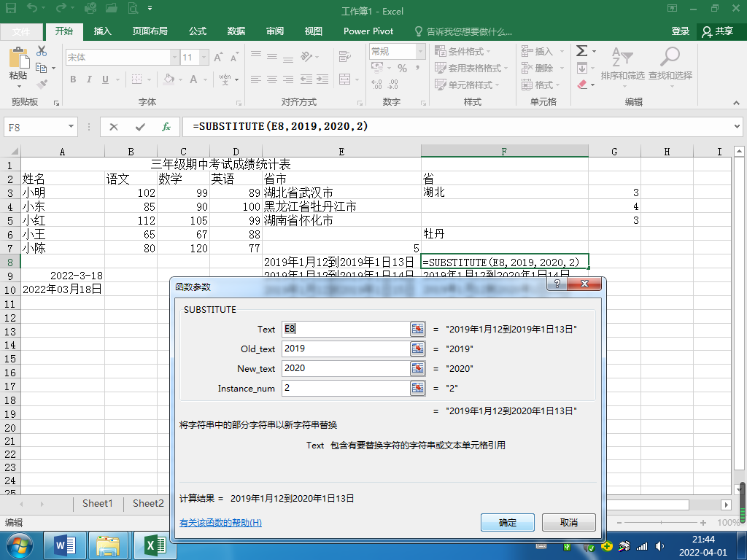This screenshot has width=747, height=560.
Task: Click Increase Font Size icon
Action: 218,57
